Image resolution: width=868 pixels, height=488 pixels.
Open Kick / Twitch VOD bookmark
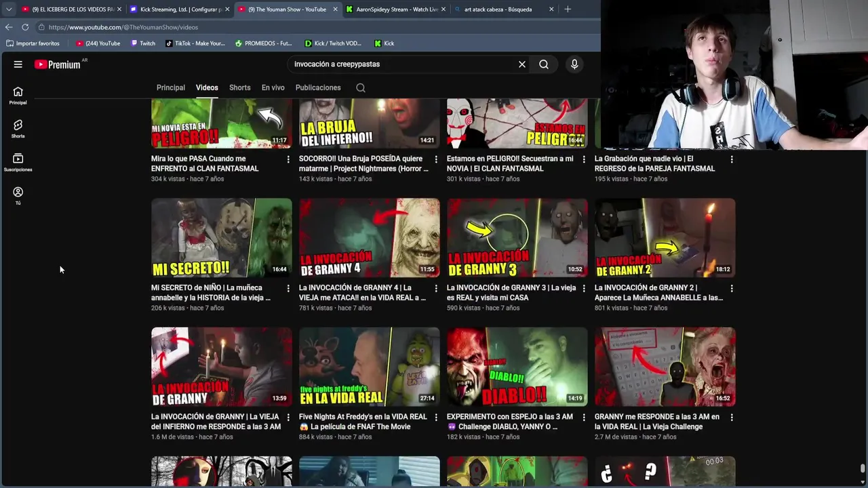[x=333, y=43]
